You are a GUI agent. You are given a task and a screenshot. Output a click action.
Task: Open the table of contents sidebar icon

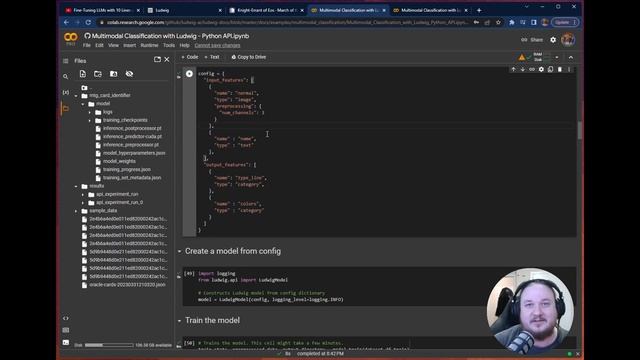coord(66,61)
